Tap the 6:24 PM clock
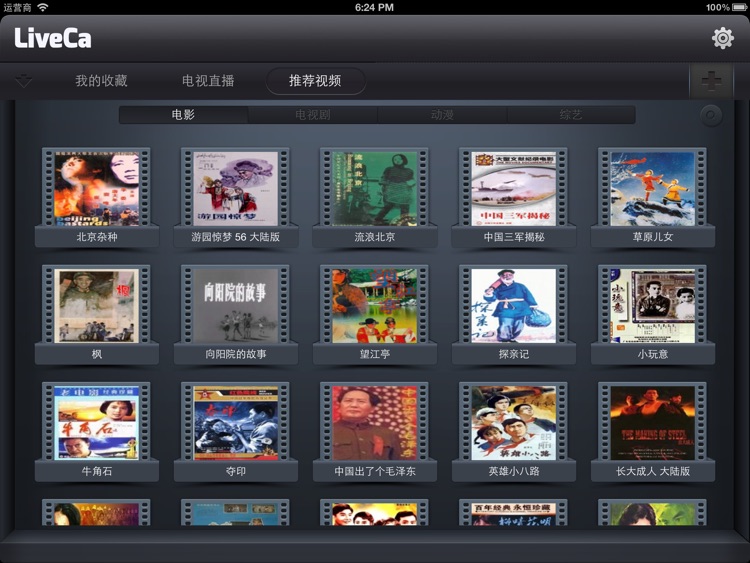Image resolution: width=750 pixels, height=563 pixels. [374, 7]
